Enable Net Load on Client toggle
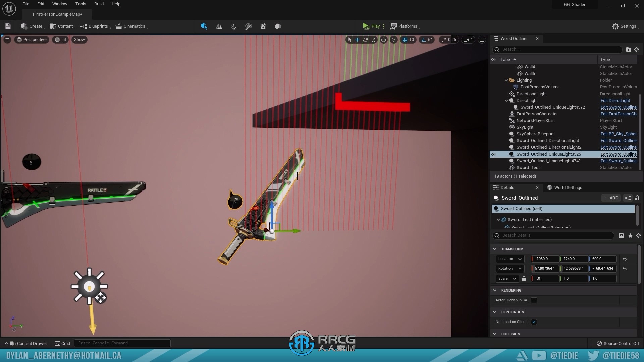Viewport: 644px width, 362px height. [533, 322]
